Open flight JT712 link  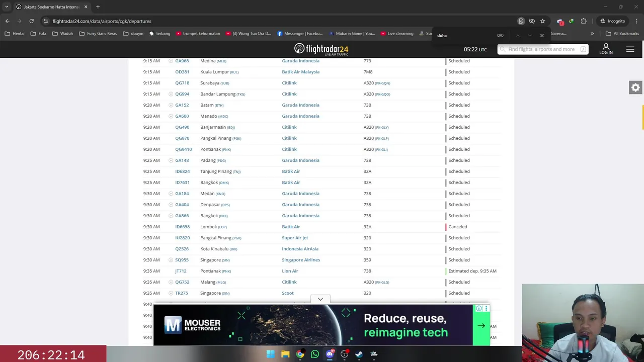pos(181,271)
